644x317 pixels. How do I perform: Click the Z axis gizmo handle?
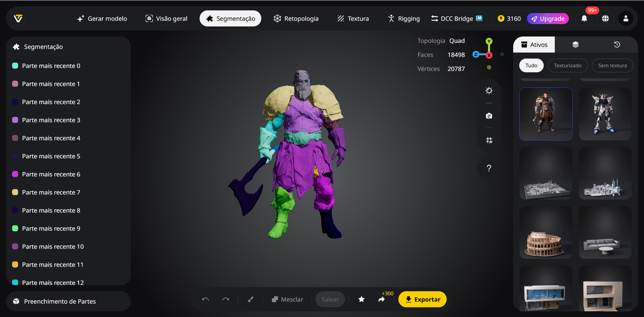(476, 54)
